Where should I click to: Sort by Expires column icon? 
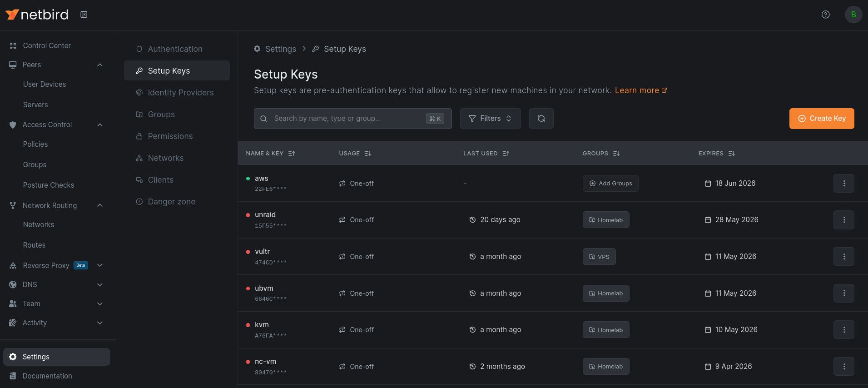pos(732,154)
